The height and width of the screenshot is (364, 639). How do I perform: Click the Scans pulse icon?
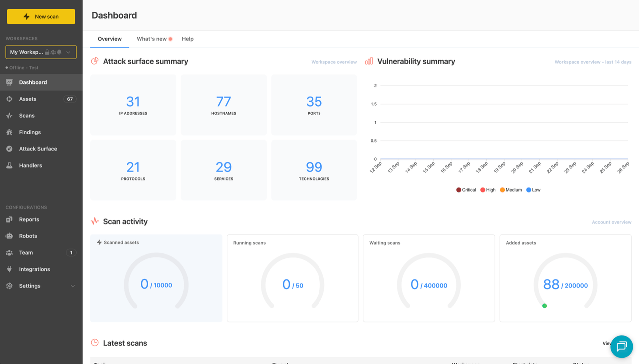pos(9,115)
